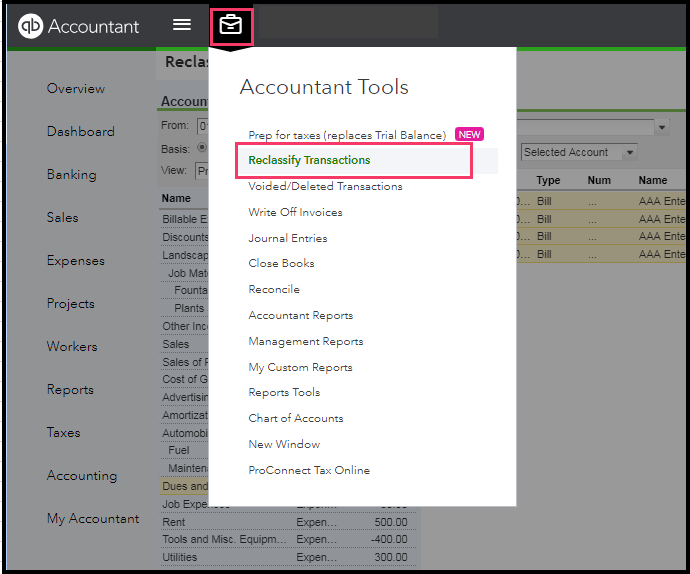Select Prep for taxes (replaces Trial Balance)

pyautogui.click(x=347, y=135)
